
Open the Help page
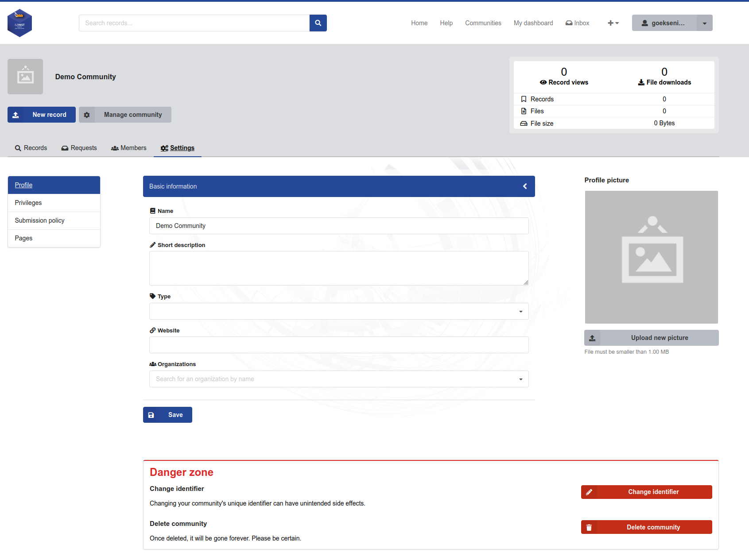pyautogui.click(x=446, y=23)
